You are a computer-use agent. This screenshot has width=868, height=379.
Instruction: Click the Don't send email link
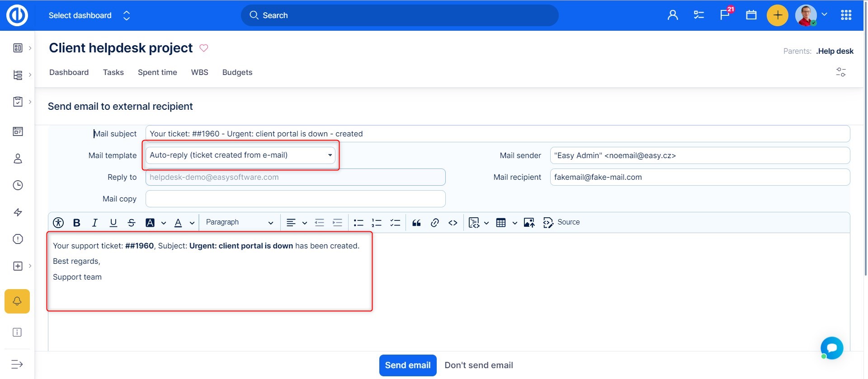click(478, 365)
